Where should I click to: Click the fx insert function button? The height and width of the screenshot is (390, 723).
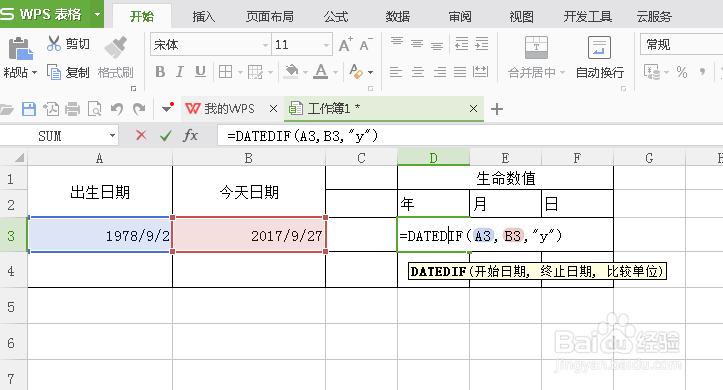pos(190,135)
